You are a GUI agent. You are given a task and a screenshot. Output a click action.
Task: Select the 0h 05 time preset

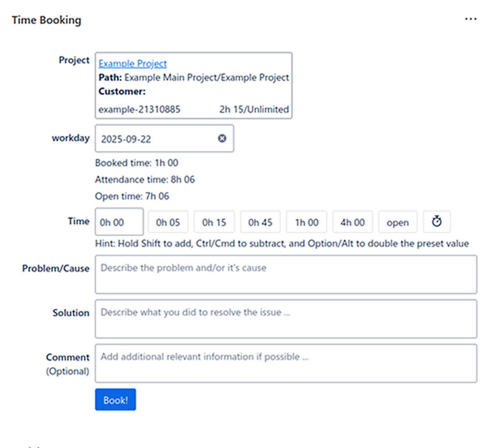pyautogui.click(x=168, y=222)
